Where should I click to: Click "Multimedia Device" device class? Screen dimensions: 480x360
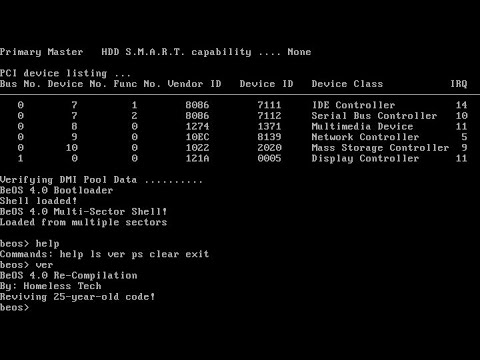click(x=362, y=127)
